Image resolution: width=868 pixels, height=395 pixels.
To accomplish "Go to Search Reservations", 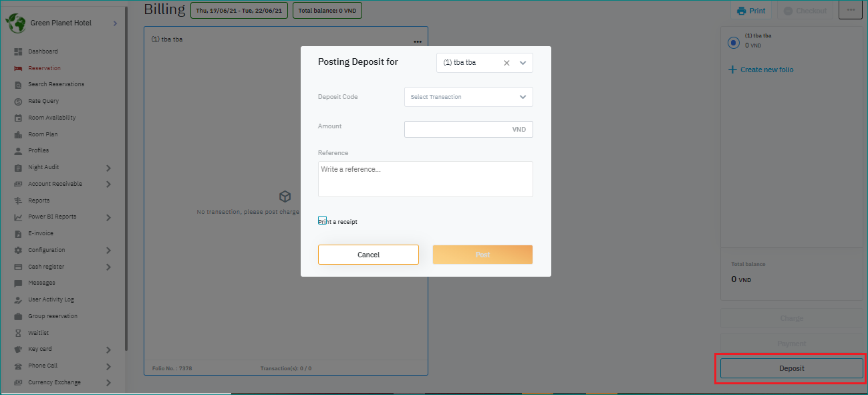I will coord(56,84).
